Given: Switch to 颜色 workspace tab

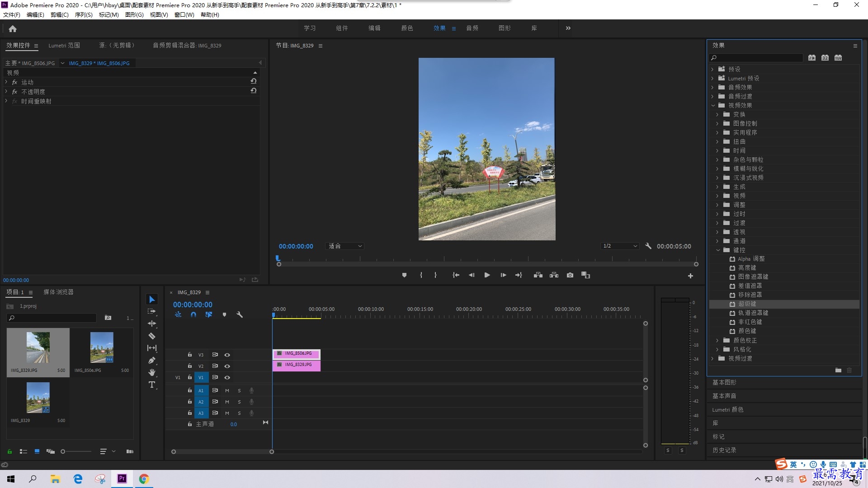Looking at the screenshot, I should coord(407,28).
